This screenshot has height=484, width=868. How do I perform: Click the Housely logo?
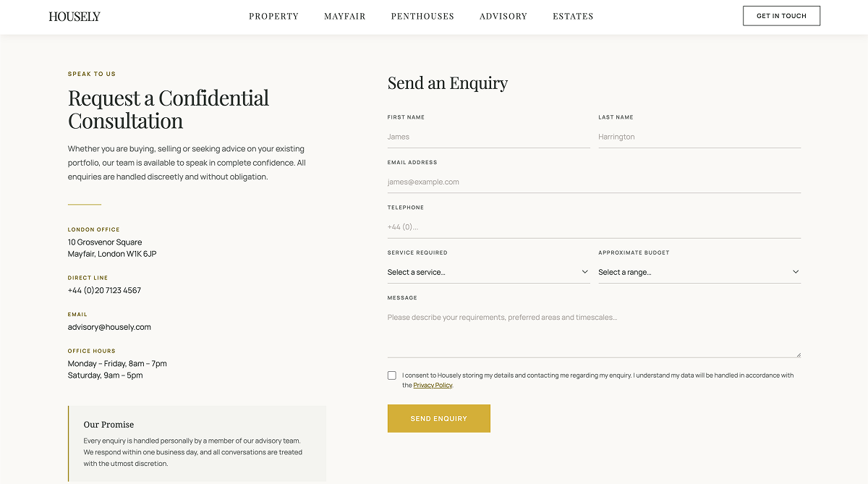click(x=75, y=16)
